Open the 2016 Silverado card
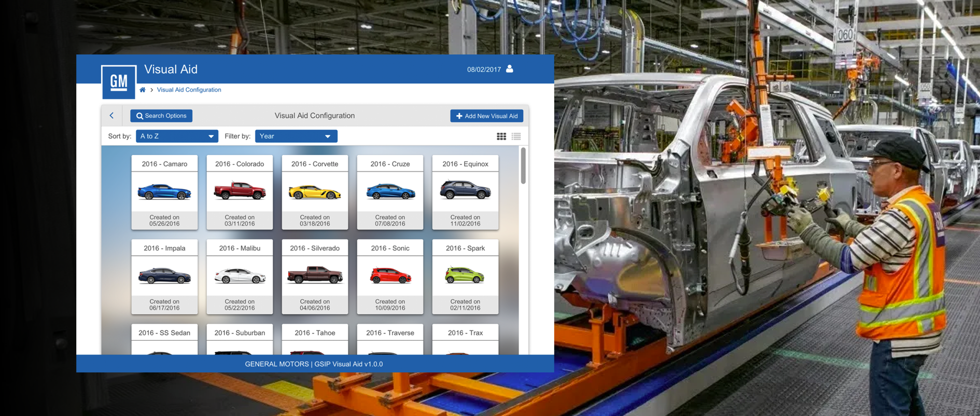Viewport: 980px width, 416px height. coord(315,276)
